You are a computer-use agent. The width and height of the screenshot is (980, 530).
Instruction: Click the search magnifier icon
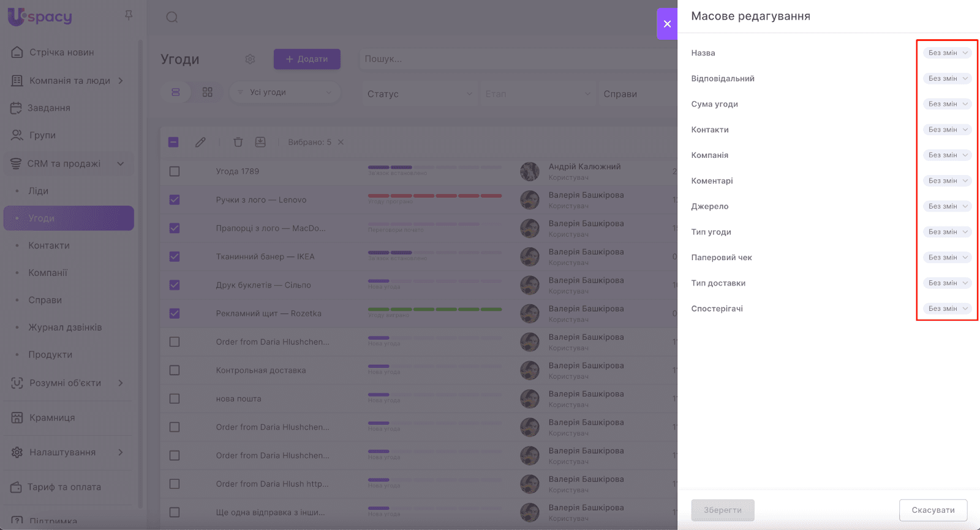pos(172,17)
